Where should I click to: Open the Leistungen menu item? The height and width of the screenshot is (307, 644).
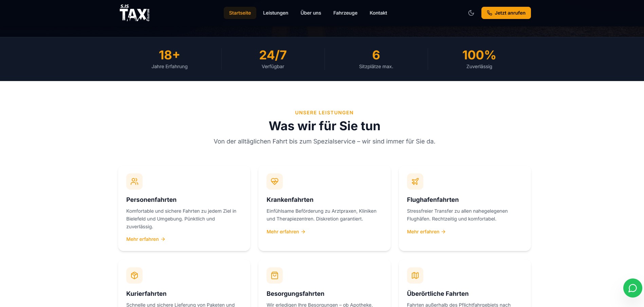(275, 13)
